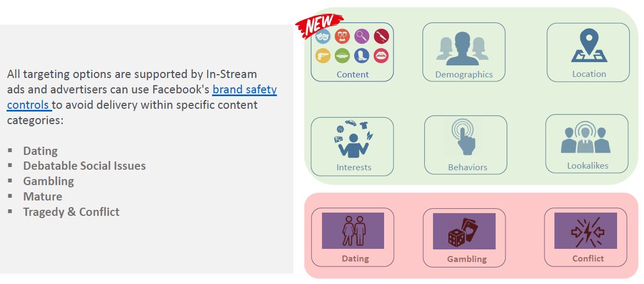644x284 pixels.
Task: Click the green UFO genre icon
Action: tap(342, 55)
